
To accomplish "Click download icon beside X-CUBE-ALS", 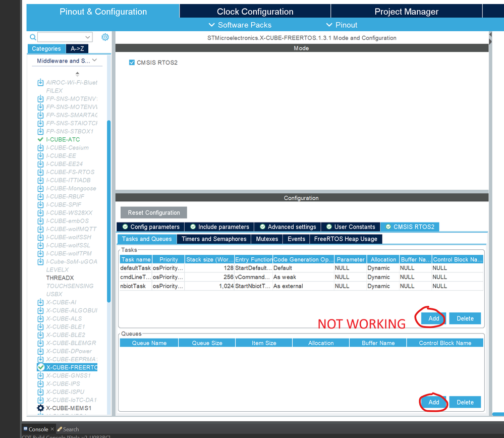I will [40, 319].
